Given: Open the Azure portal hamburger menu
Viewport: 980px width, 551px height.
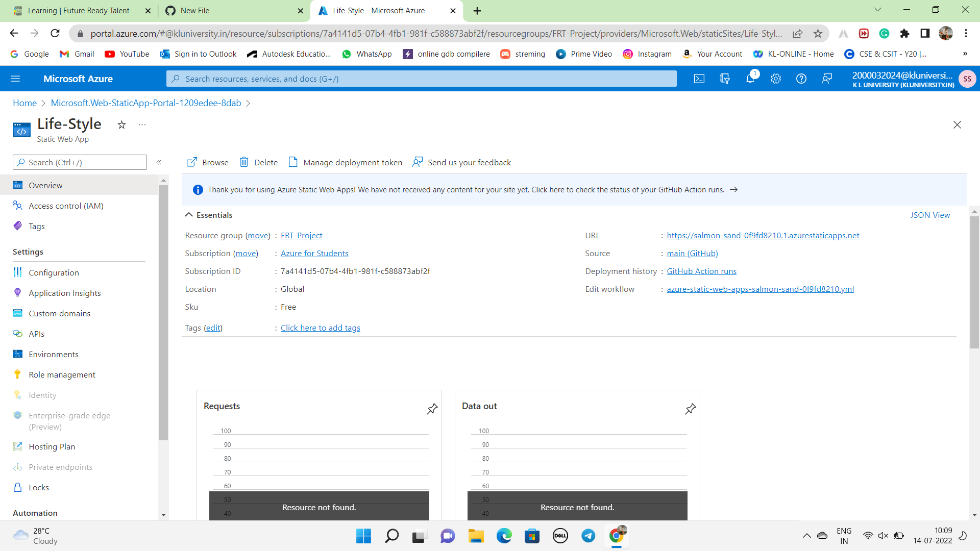Looking at the screenshot, I should [x=15, y=79].
